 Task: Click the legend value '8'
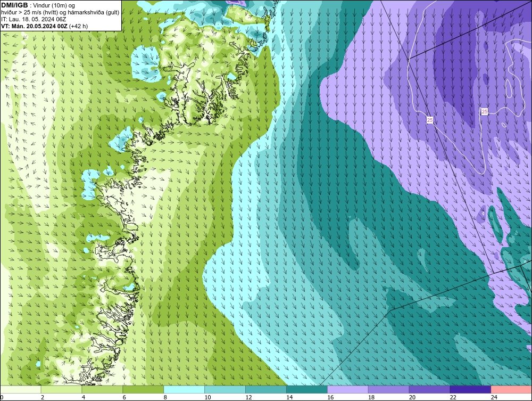pos(165,397)
